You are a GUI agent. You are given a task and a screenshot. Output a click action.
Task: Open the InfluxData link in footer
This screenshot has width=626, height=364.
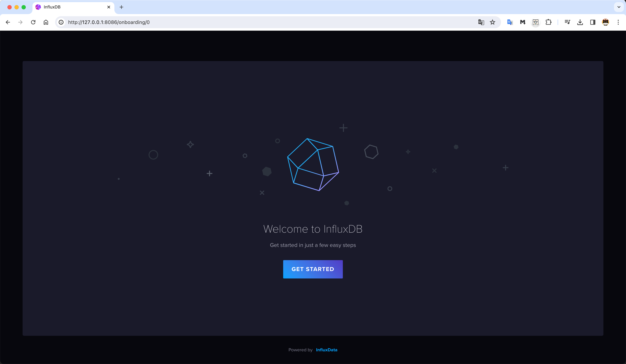pyautogui.click(x=326, y=350)
